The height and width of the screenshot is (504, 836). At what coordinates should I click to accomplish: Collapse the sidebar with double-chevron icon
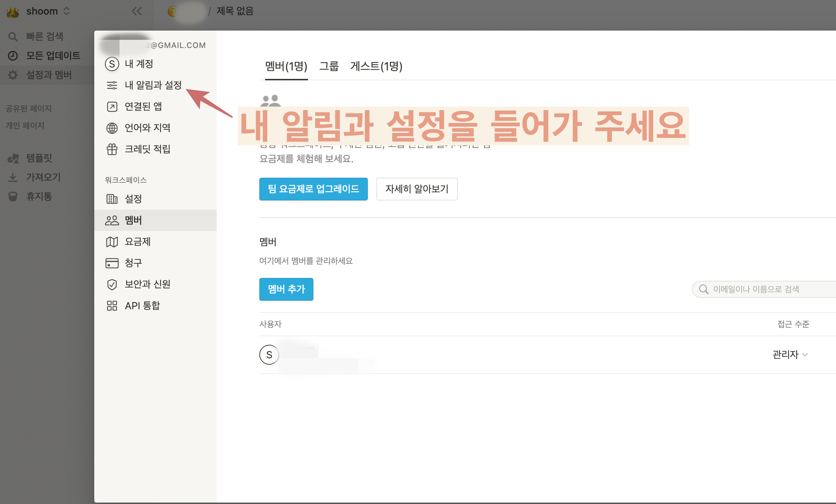click(137, 11)
